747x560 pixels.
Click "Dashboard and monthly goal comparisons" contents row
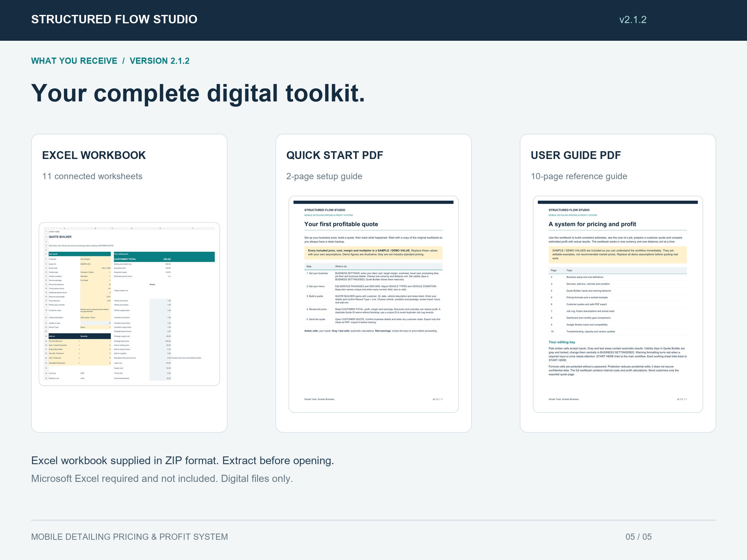tap(618, 318)
